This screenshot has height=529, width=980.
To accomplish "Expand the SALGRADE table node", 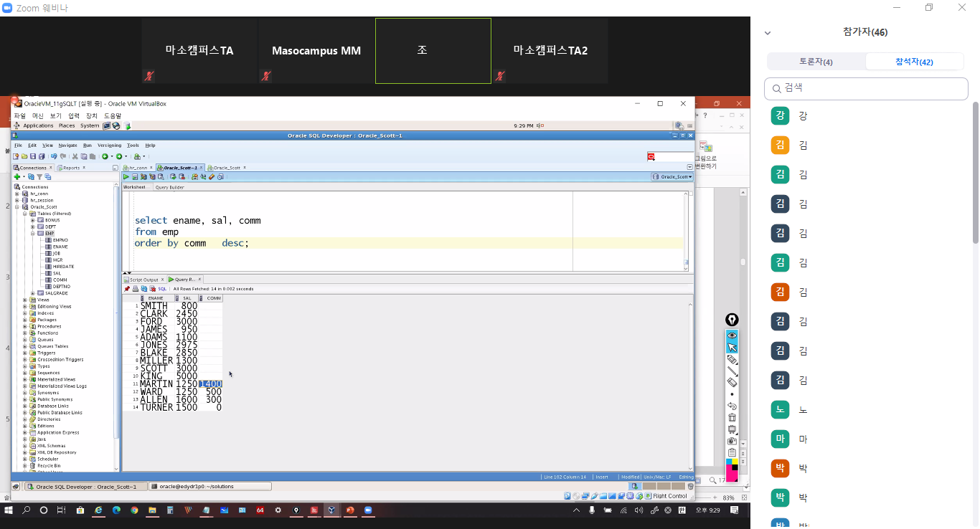I will [32, 293].
